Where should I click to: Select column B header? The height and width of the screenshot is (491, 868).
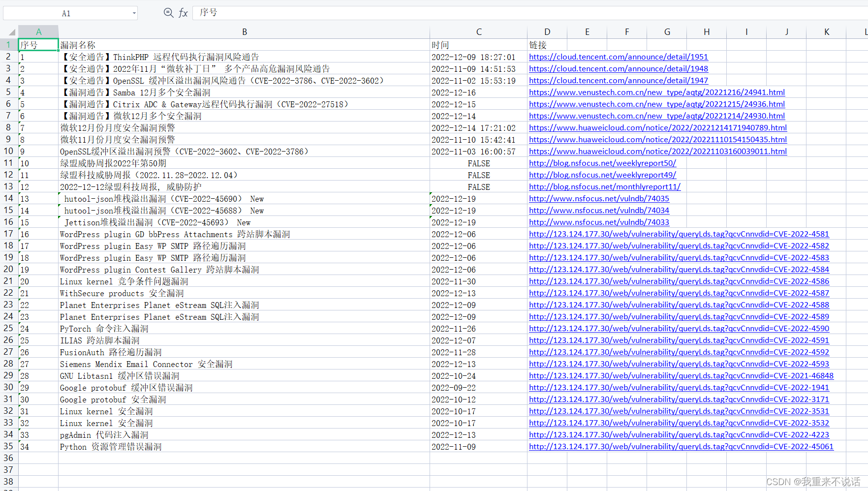click(x=245, y=31)
